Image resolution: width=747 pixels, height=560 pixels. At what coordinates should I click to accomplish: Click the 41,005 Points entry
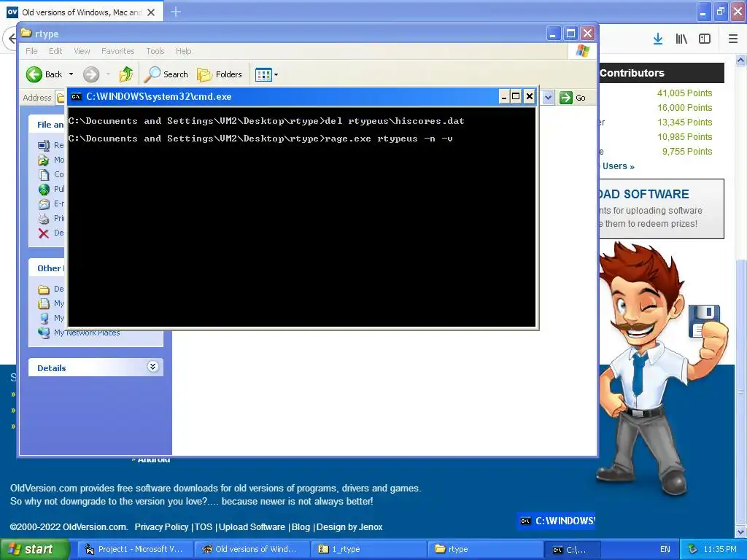point(684,93)
